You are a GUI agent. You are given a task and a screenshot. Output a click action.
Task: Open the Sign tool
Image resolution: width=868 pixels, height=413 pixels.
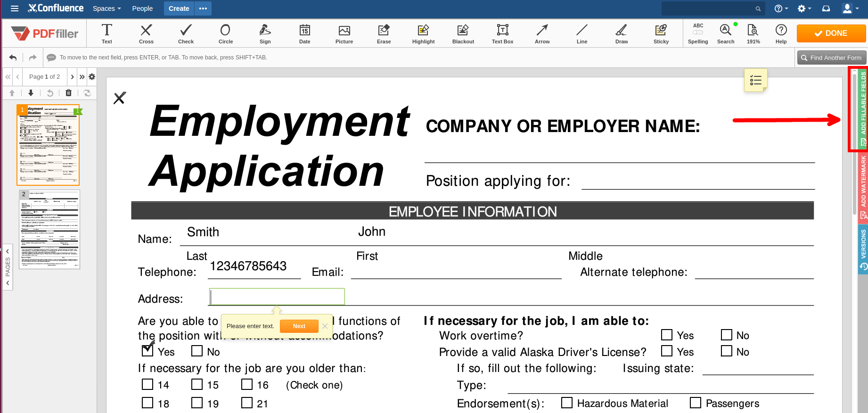265,33
